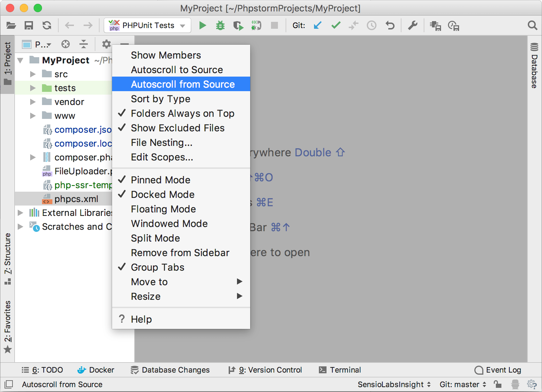
Task: Run the PHPUnit Tests configuration
Action: point(202,25)
